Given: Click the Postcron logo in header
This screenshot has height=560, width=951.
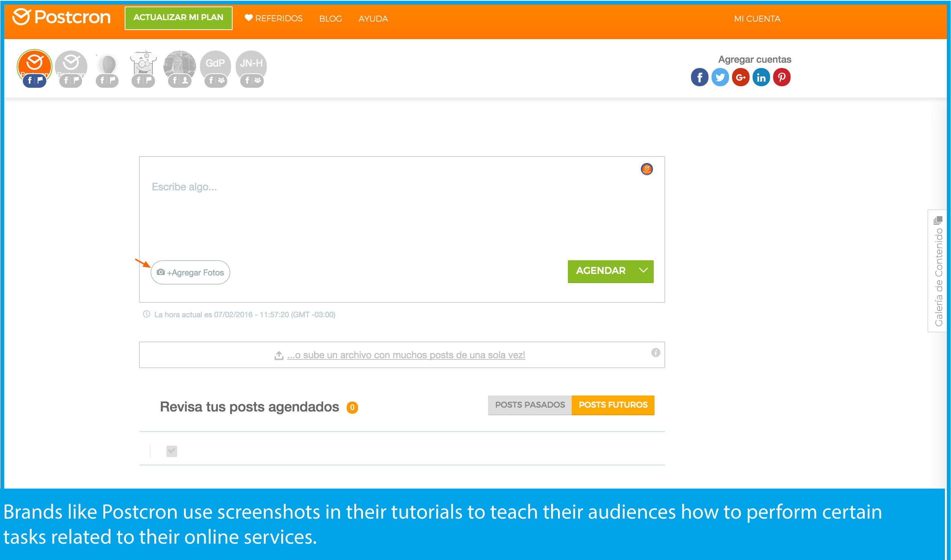Looking at the screenshot, I should point(62,17).
